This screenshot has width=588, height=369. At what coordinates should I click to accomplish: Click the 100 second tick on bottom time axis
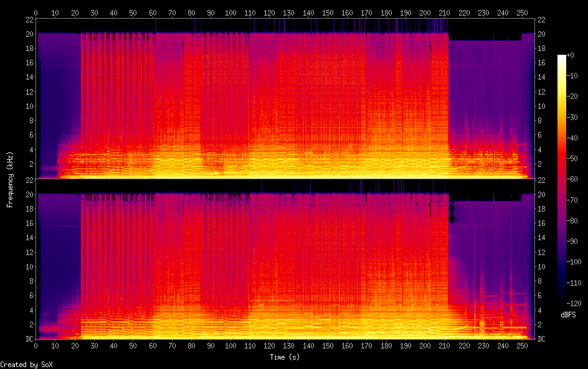coord(230,345)
